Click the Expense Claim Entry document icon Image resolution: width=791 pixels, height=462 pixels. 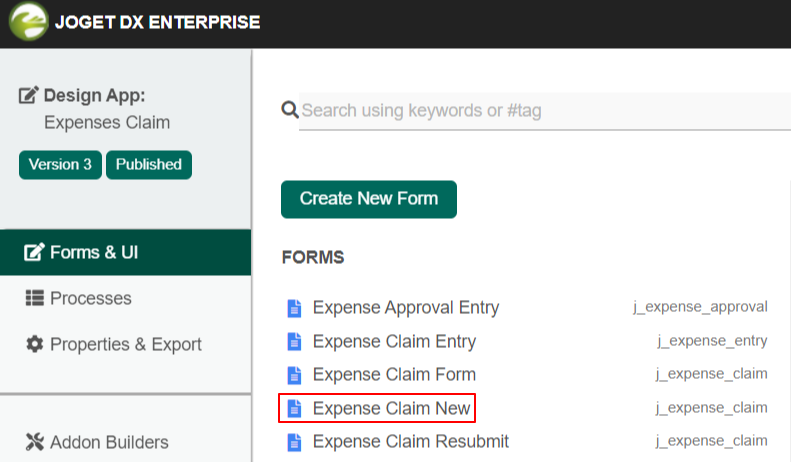[294, 342]
